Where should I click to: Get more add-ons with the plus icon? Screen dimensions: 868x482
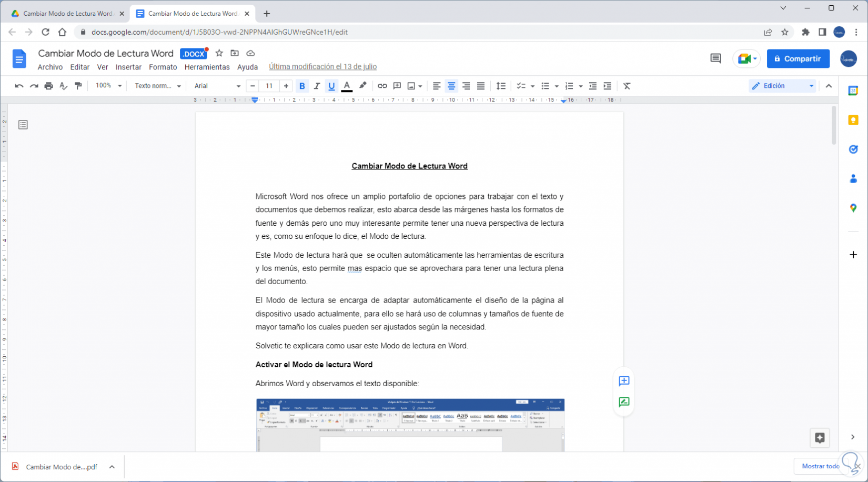[x=853, y=255]
